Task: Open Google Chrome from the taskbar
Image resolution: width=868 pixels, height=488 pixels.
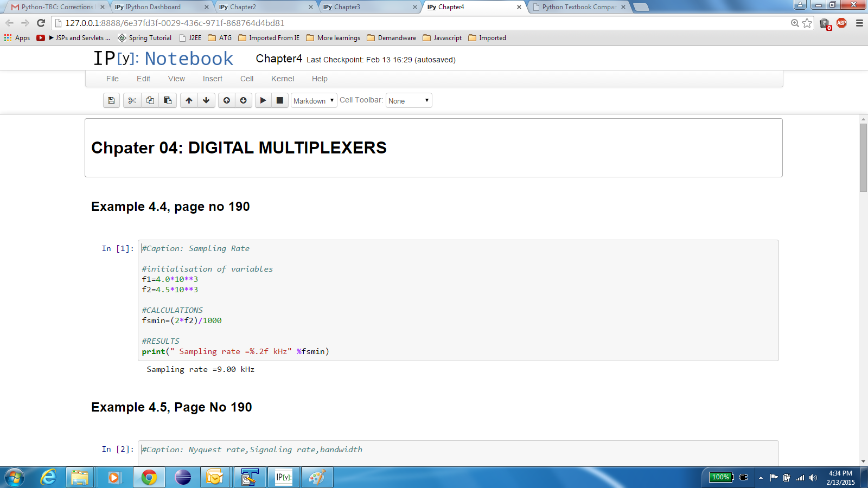Action: [149, 477]
